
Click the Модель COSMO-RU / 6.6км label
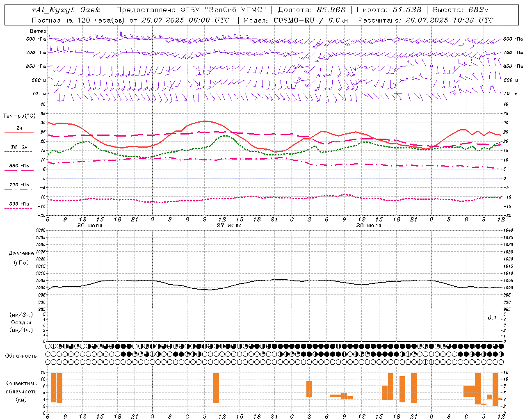(296, 20)
